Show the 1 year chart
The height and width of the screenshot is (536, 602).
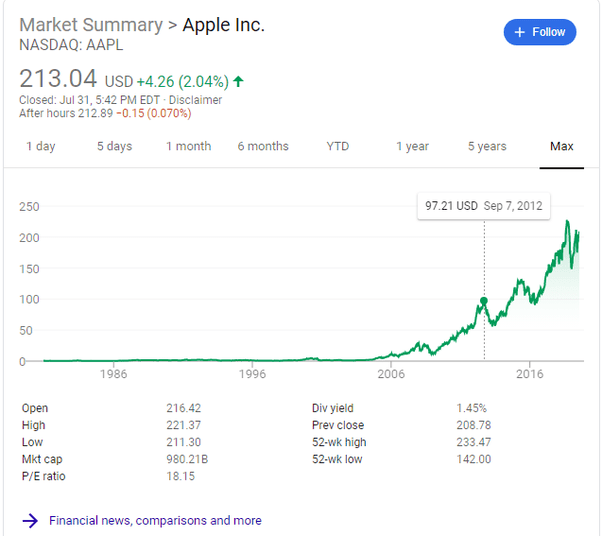coord(412,146)
